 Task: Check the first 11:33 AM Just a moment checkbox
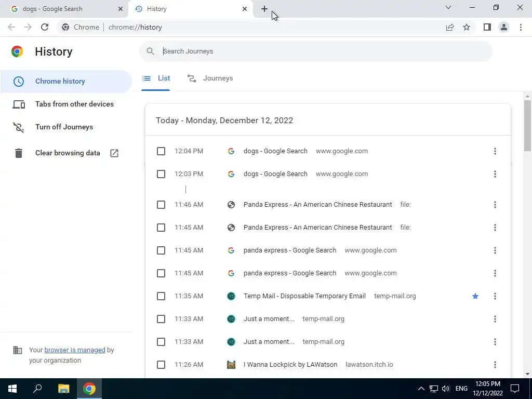coord(161,319)
